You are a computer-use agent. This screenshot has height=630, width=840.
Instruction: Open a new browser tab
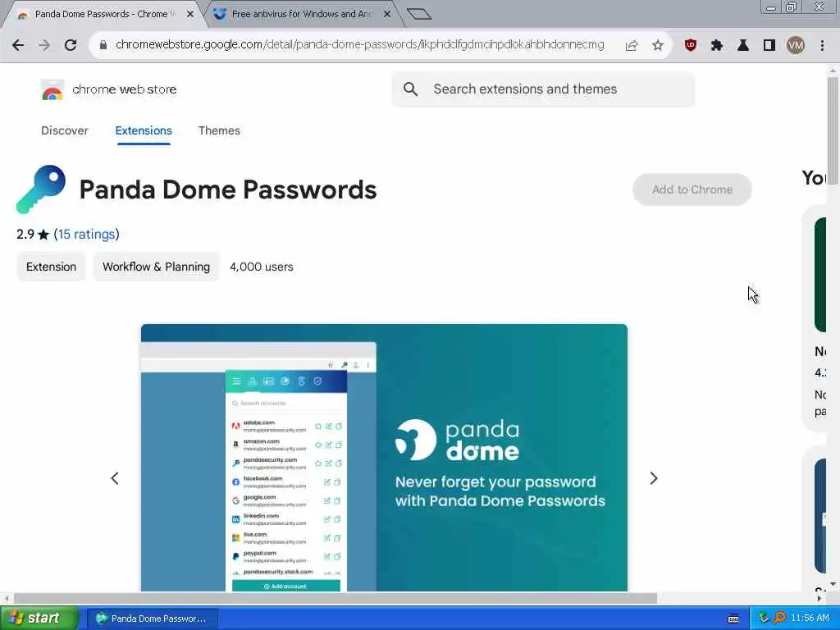(x=419, y=14)
